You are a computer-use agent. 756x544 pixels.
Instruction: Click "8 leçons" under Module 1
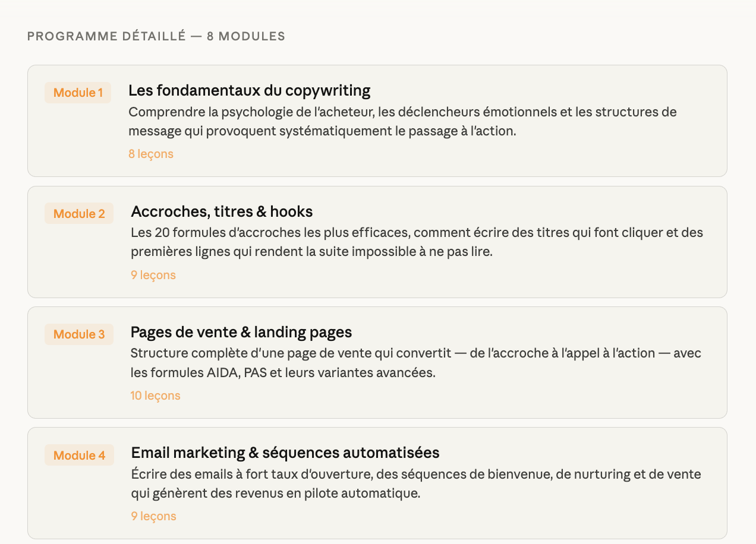point(151,154)
